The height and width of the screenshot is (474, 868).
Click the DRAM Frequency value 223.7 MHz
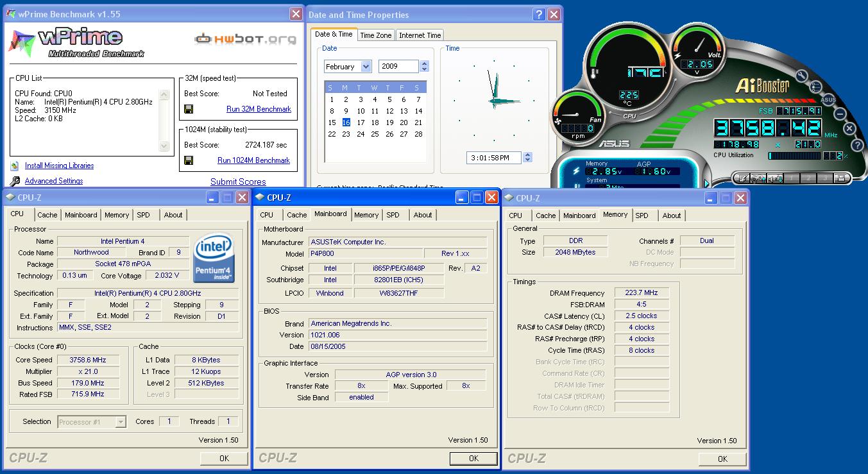642,293
